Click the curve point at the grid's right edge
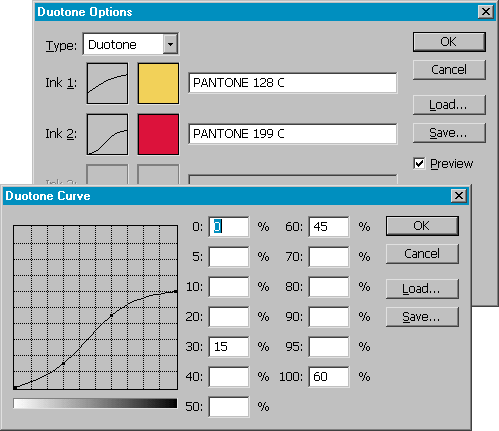The image size is (499, 431). [x=176, y=292]
